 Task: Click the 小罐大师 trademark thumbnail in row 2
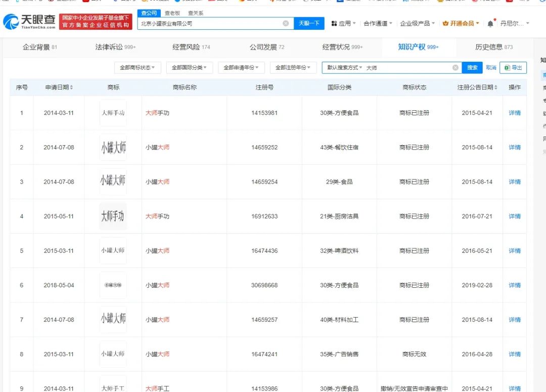click(113, 148)
